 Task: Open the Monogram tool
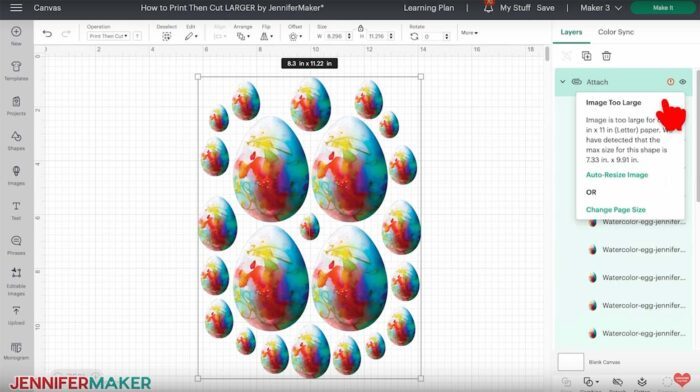tap(16, 350)
